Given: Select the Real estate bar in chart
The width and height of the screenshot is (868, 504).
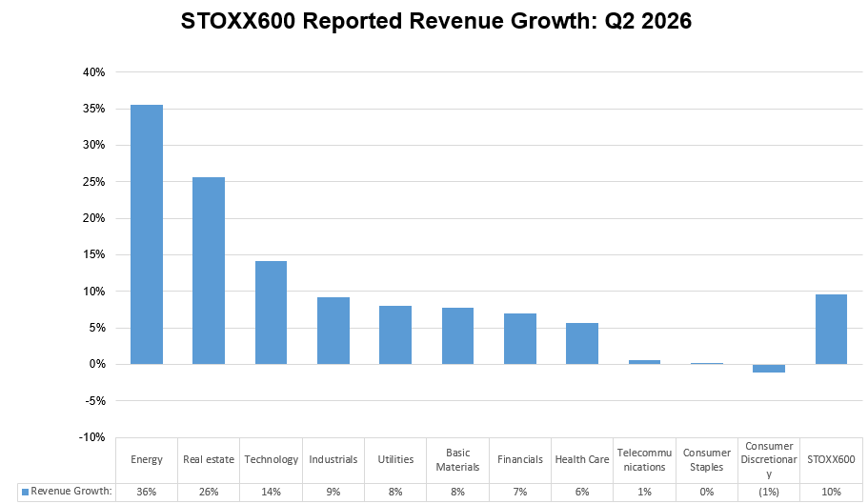Looking at the screenshot, I should [x=209, y=271].
